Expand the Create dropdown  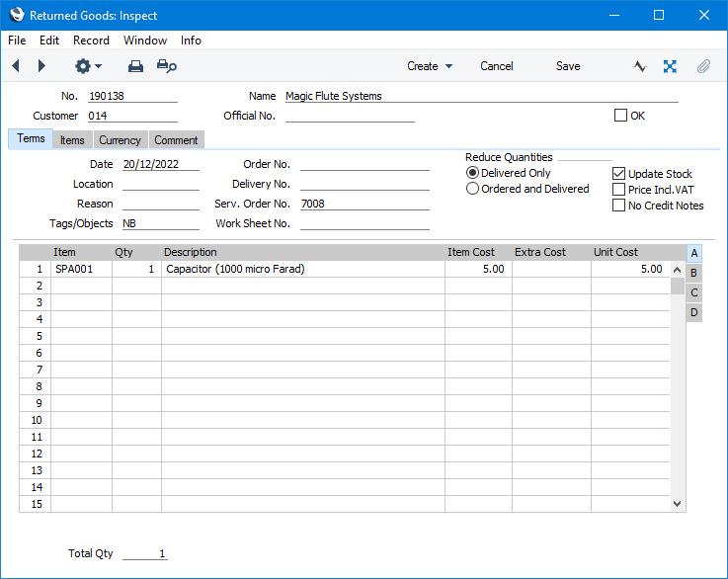click(x=430, y=66)
